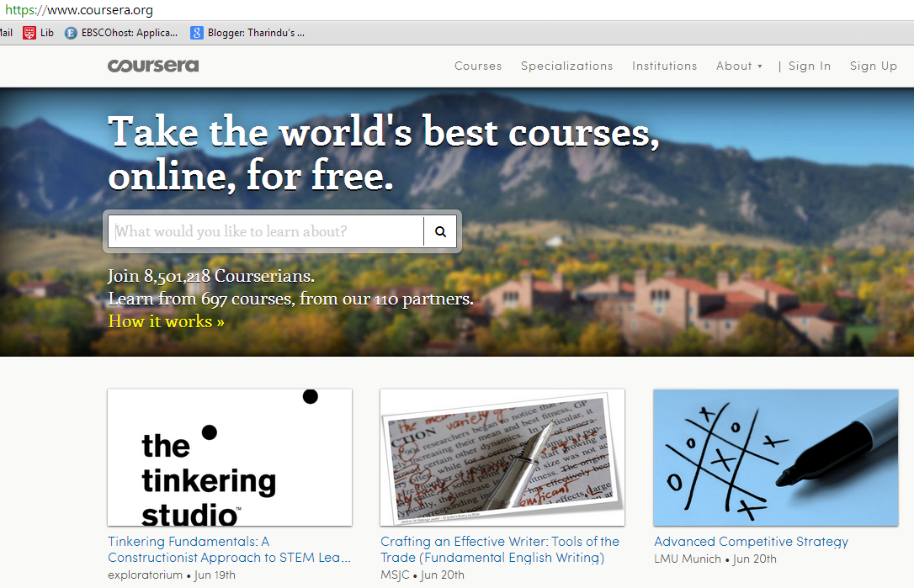Image resolution: width=914 pixels, height=588 pixels.
Task: Open the Courses menu item
Action: 478,66
